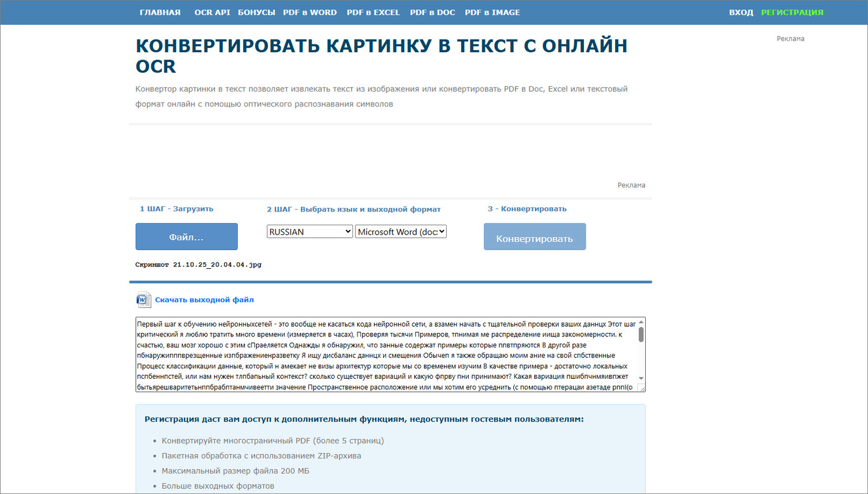
Task: Navigate to PDF в WORD converter
Action: click(310, 12)
